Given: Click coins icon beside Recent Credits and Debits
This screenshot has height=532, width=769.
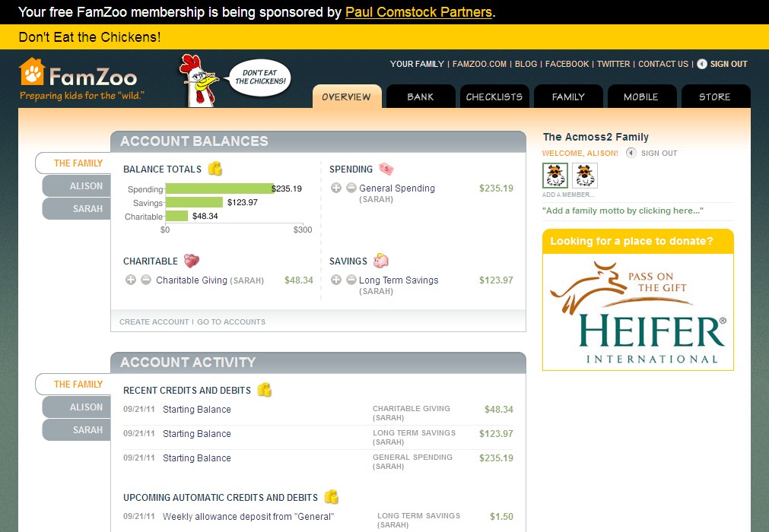Looking at the screenshot, I should point(265,390).
